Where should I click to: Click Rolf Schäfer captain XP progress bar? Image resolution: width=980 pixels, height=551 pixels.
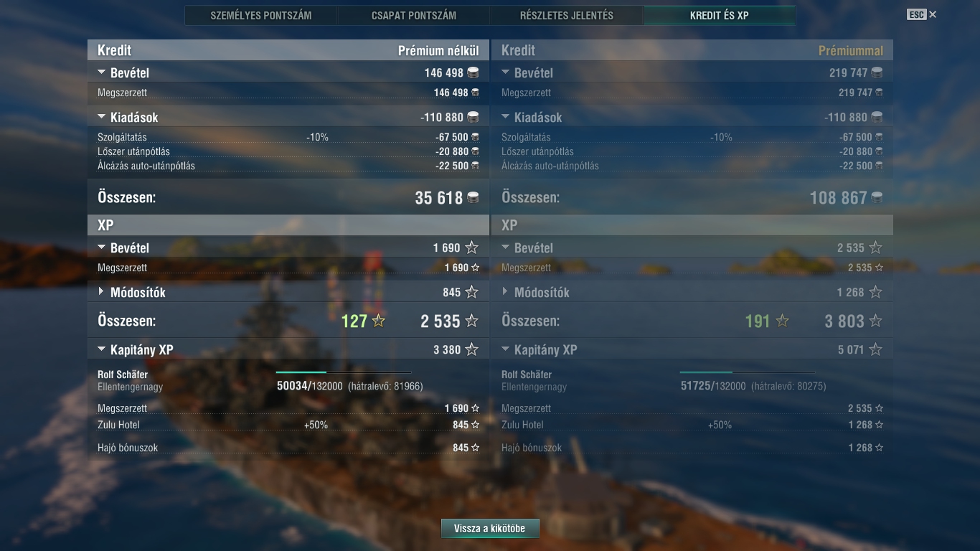tap(344, 372)
